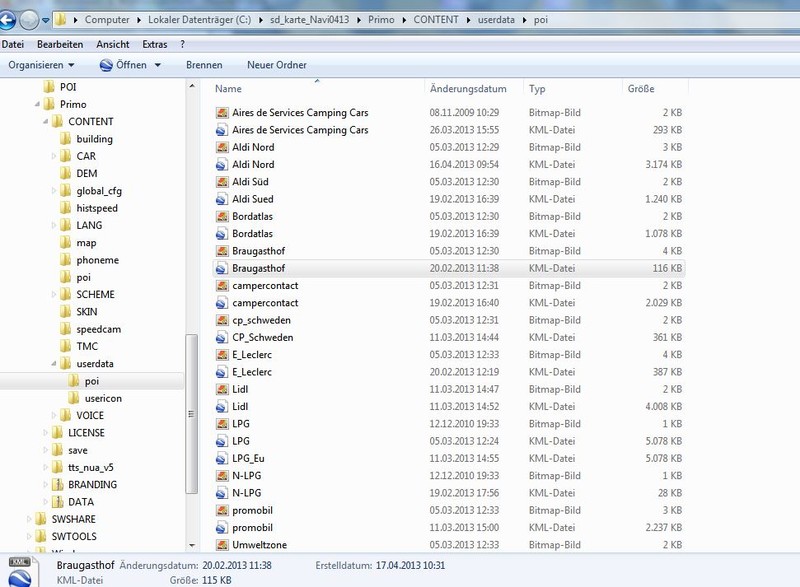Open the Öffnen dropdown arrow
The width and height of the screenshot is (800, 587).
[159, 65]
